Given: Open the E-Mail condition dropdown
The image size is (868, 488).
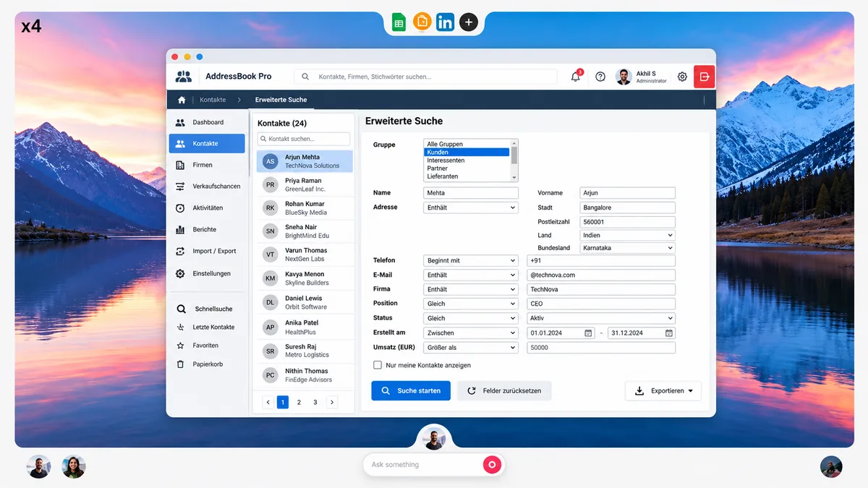Looking at the screenshot, I should click(471, 275).
